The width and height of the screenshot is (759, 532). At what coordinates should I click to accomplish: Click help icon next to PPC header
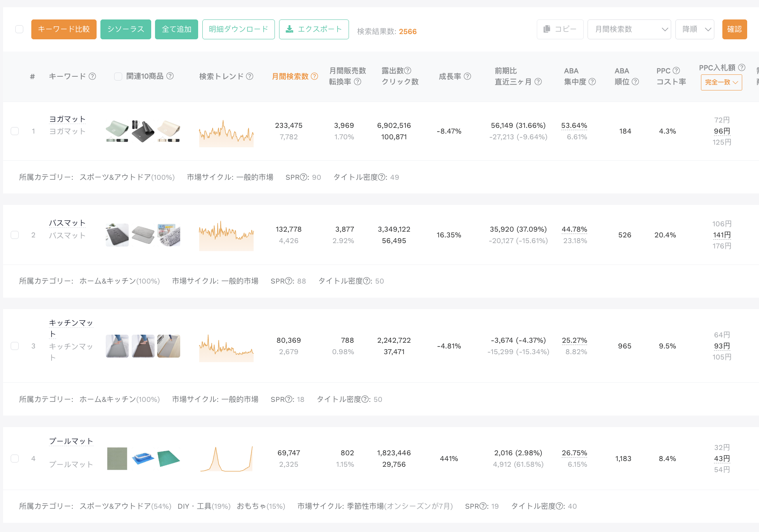676,71
